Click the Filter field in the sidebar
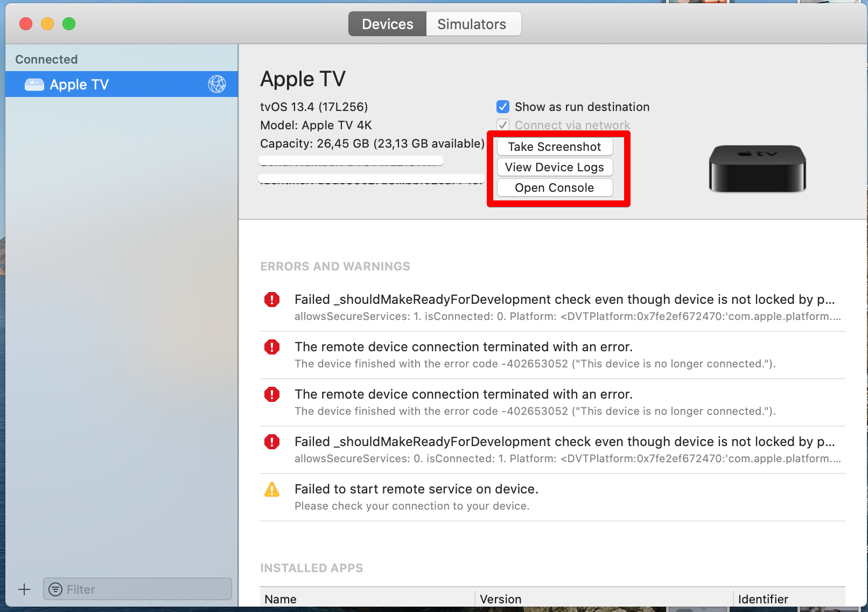Viewport: 868px width, 612px height. tap(137, 589)
